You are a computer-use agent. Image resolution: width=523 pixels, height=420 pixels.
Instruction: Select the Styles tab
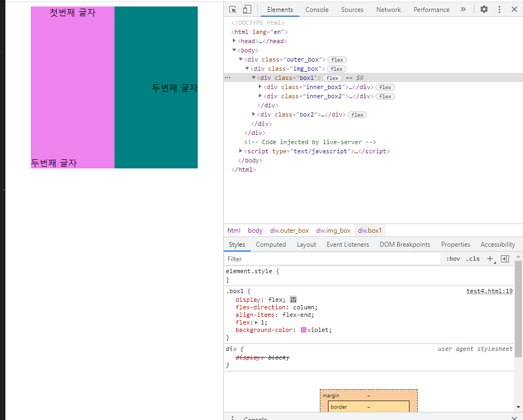pos(237,245)
